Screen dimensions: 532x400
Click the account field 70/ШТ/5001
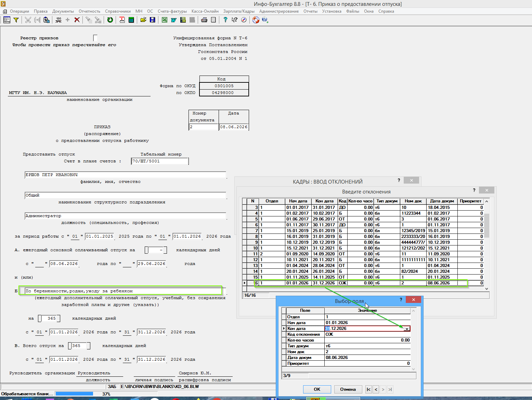coord(160,161)
